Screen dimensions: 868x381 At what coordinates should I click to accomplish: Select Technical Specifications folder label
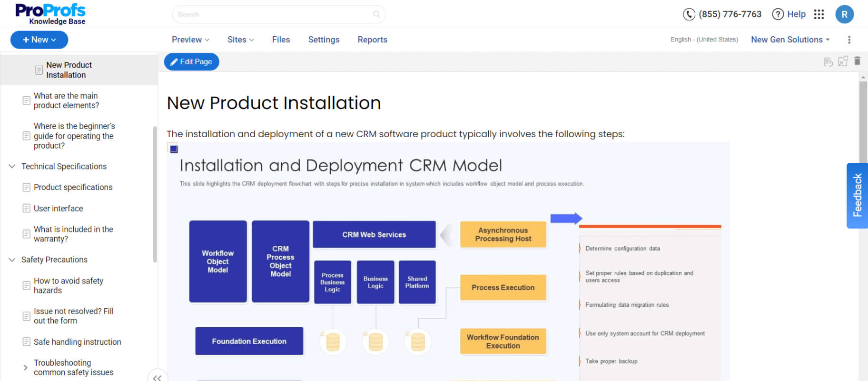tap(64, 166)
